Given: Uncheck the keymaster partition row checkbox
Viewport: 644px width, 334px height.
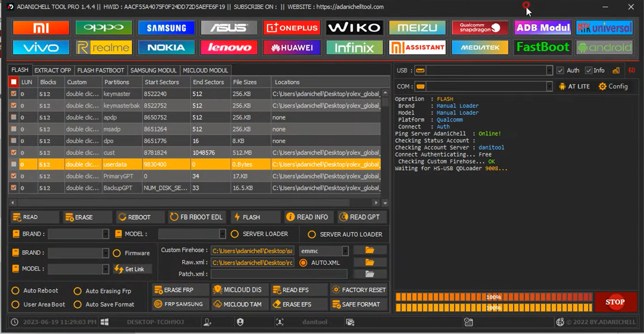Looking at the screenshot, I should [14, 93].
